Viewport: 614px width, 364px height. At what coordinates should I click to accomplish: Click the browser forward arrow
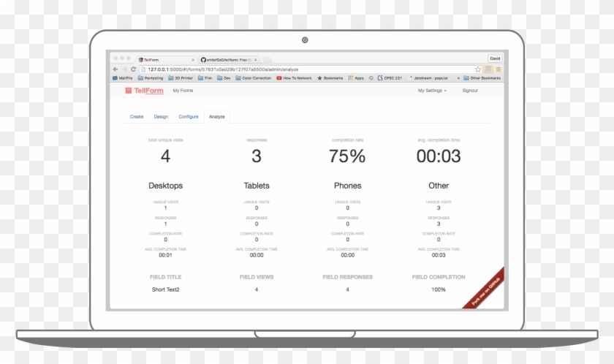tap(123, 69)
